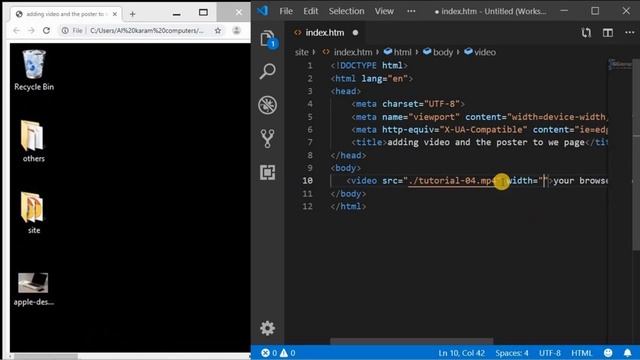Image resolution: width=640 pixels, height=360 pixels.
Task: View site information icon in address bar
Action: (x=65, y=31)
